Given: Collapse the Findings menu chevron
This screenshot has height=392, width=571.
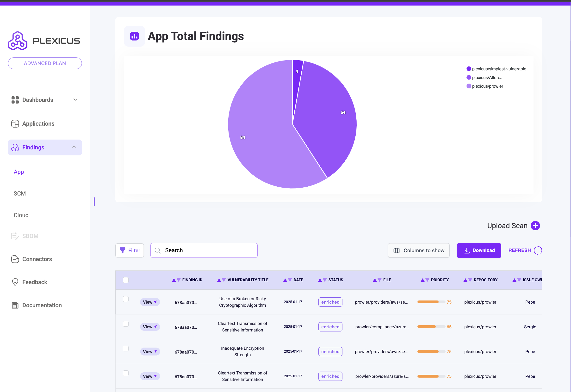Looking at the screenshot, I should pyautogui.click(x=74, y=146).
